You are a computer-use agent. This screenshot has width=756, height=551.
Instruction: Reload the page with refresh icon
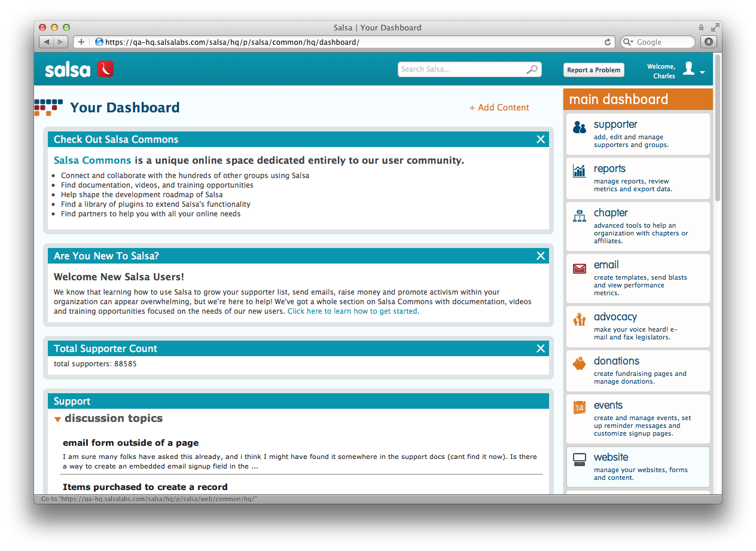608,42
